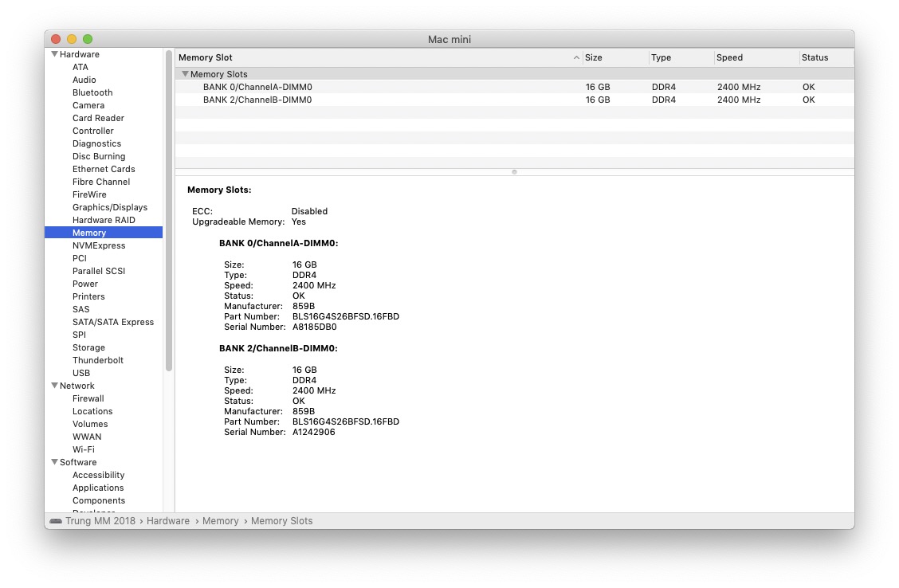
Task: Select Audio in the sidebar
Action: pyautogui.click(x=84, y=80)
